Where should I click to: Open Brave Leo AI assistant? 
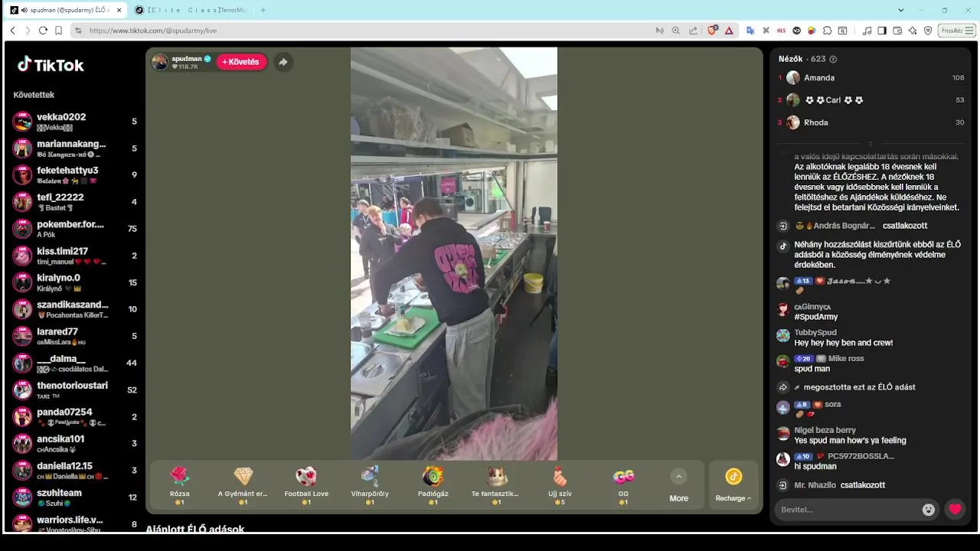tap(913, 31)
